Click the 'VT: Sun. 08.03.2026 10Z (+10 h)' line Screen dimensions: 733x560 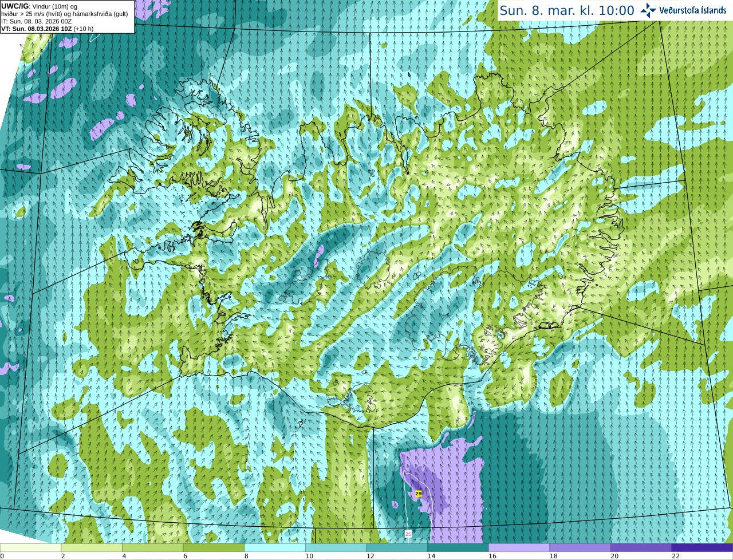pyautogui.click(x=48, y=29)
